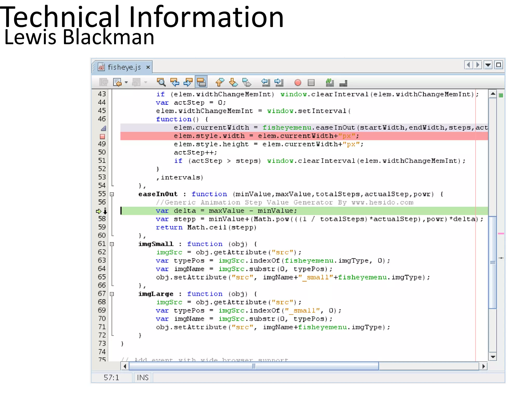Screen dimensions: 532x399
Task: Click Find Next Occurrence icon
Action: tap(188, 82)
